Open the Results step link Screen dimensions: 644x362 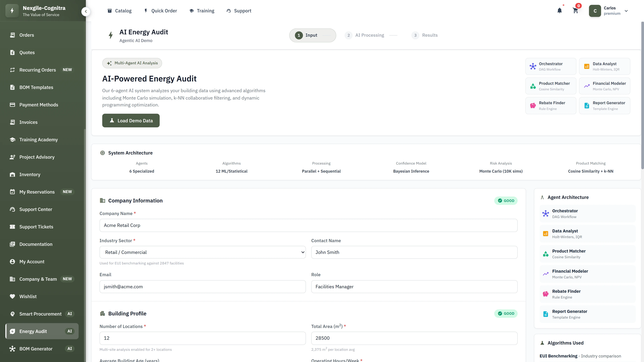tap(424, 35)
